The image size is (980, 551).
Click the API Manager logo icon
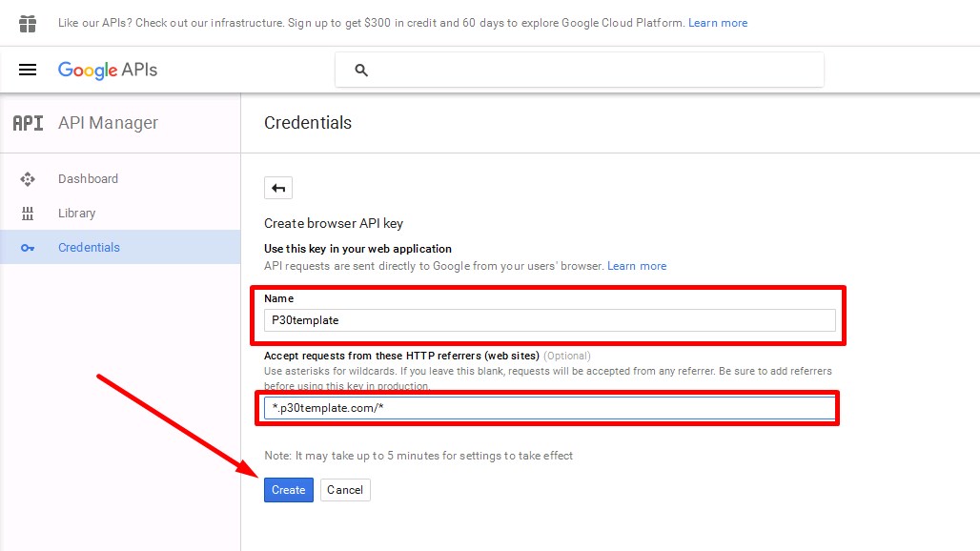point(29,123)
